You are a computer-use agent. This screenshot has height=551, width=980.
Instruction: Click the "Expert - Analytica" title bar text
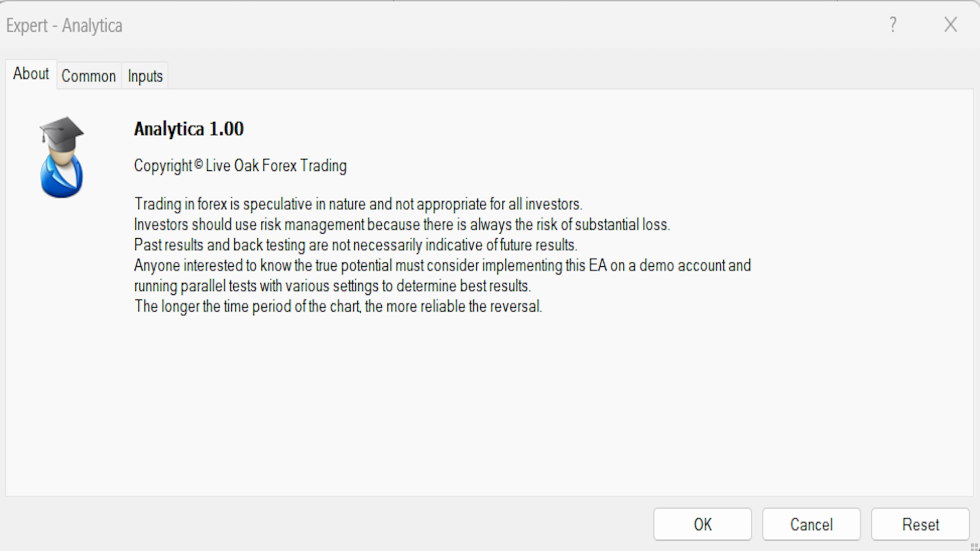click(x=64, y=26)
